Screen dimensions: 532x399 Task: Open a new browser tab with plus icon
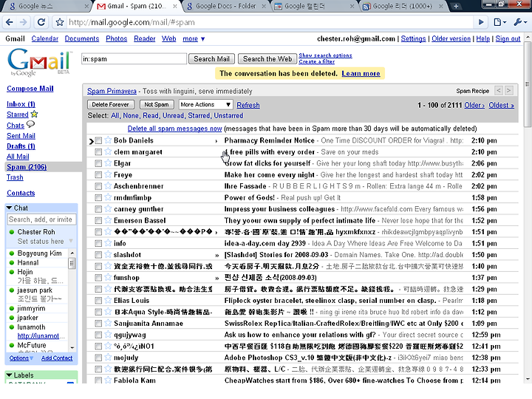tap(456, 6)
